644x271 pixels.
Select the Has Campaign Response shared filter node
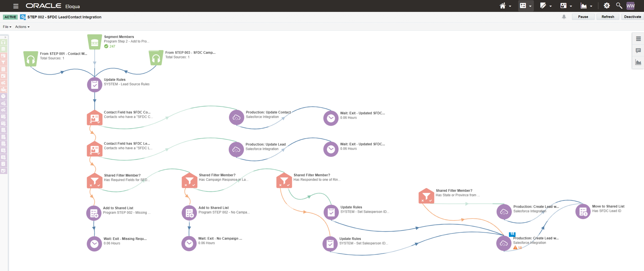coord(189,180)
